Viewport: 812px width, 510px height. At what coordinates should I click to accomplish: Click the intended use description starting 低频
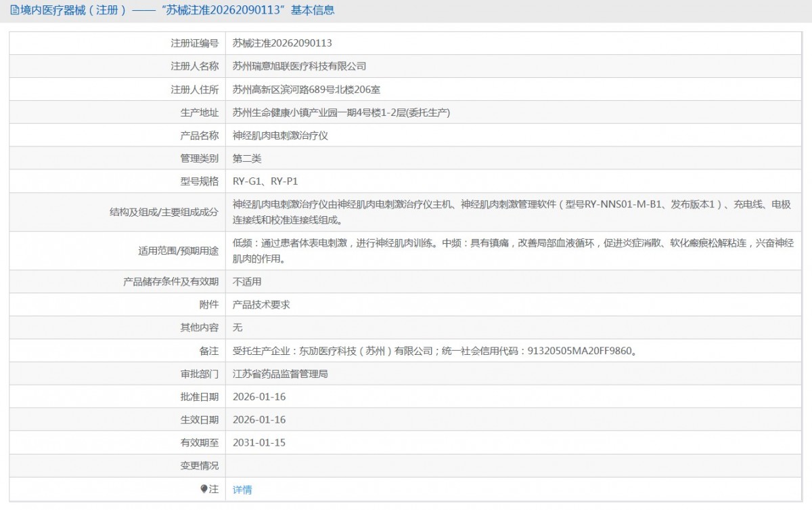click(x=513, y=251)
